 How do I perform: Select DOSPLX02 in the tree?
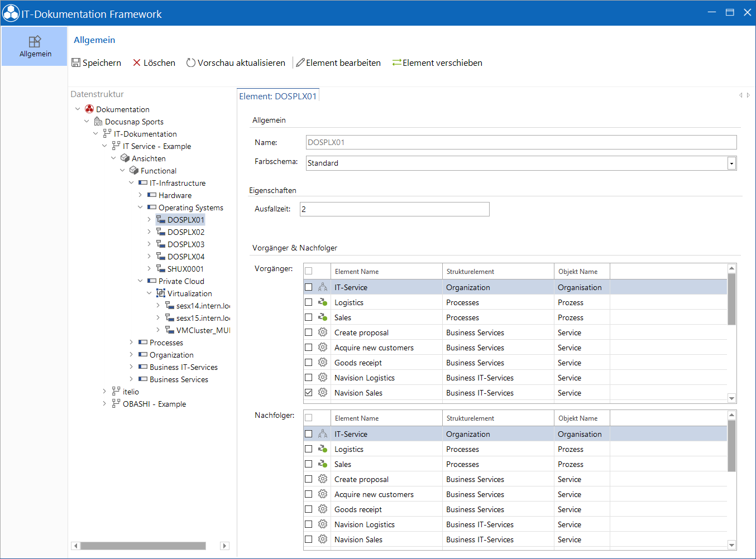[x=186, y=232]
